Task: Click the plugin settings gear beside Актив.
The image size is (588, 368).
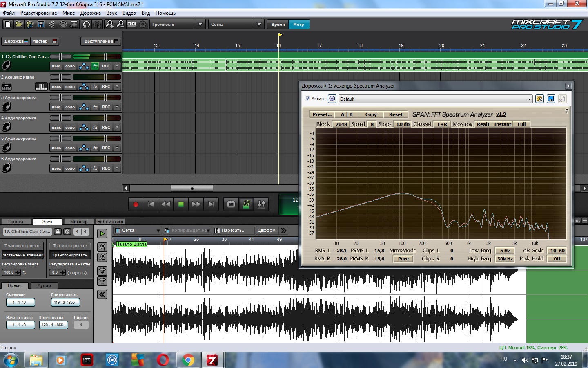Action: 332,99
